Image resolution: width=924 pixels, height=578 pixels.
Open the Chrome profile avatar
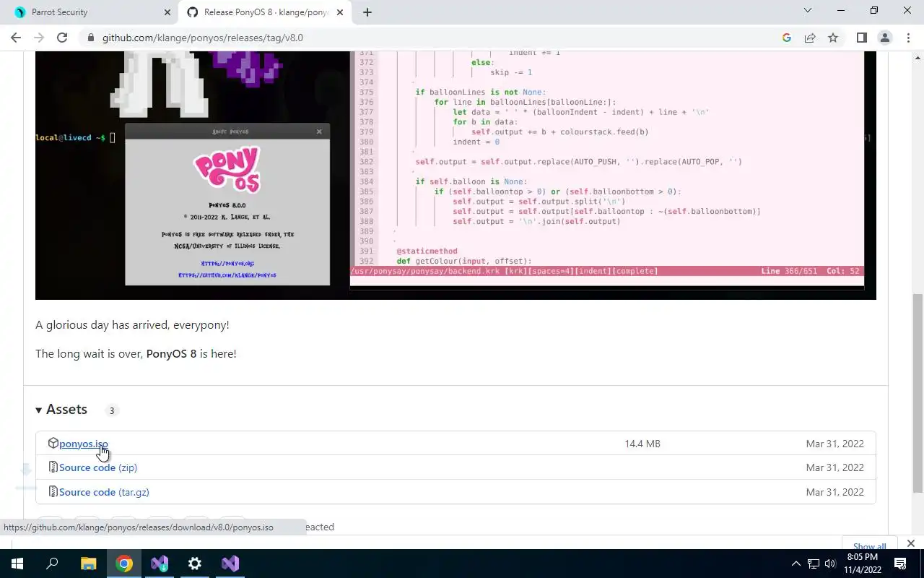(x=884, y=38)
